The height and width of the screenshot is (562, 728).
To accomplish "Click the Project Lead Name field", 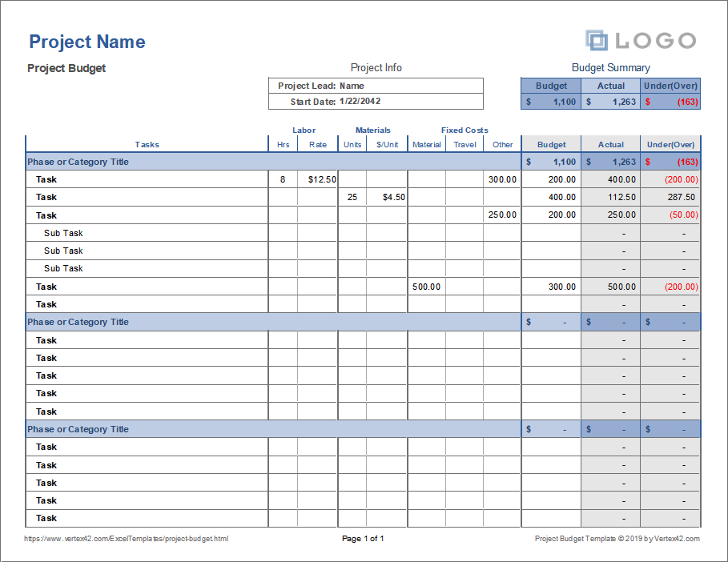I will click(352, 86).
